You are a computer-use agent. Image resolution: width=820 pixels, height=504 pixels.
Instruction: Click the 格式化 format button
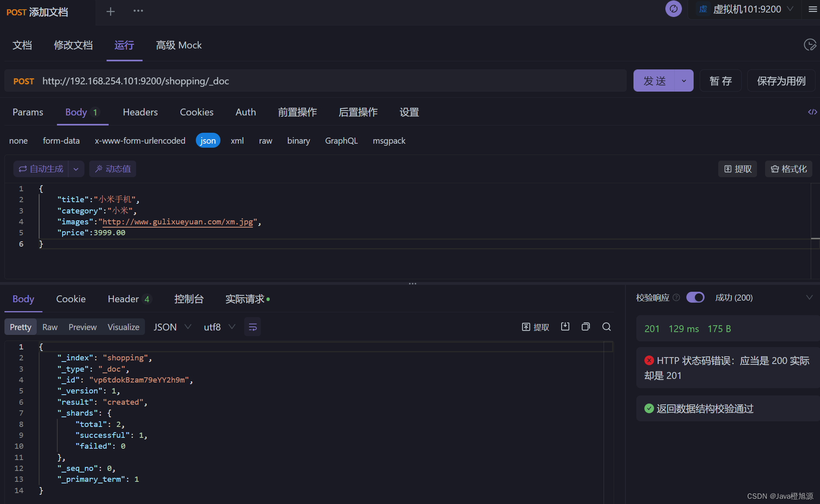pyautogui.click(x=789, y=169)
